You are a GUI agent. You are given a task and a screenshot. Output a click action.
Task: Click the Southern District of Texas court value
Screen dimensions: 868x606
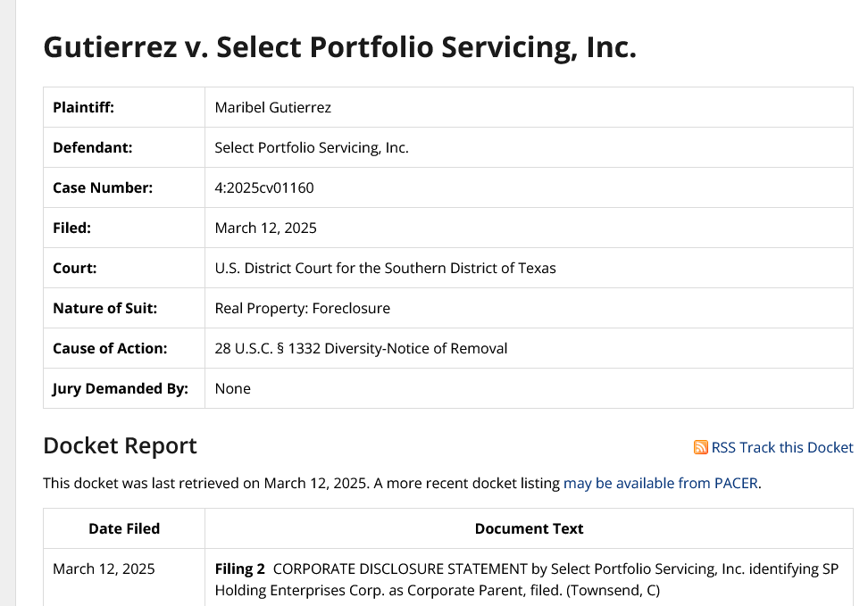tap(385, 268)
